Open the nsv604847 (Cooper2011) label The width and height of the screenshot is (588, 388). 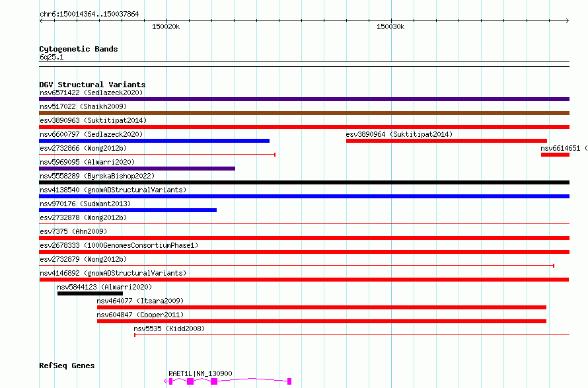tap(140, 315)
